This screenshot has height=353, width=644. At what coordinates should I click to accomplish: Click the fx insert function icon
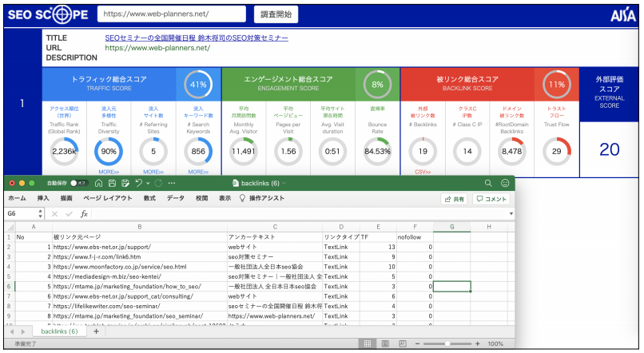(x=84, y=214)
